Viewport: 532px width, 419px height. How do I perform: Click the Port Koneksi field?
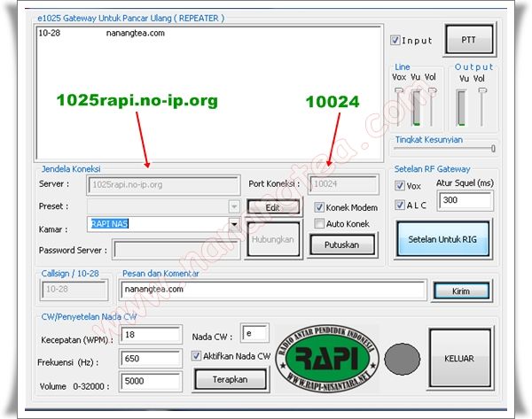tap(343, 184)
